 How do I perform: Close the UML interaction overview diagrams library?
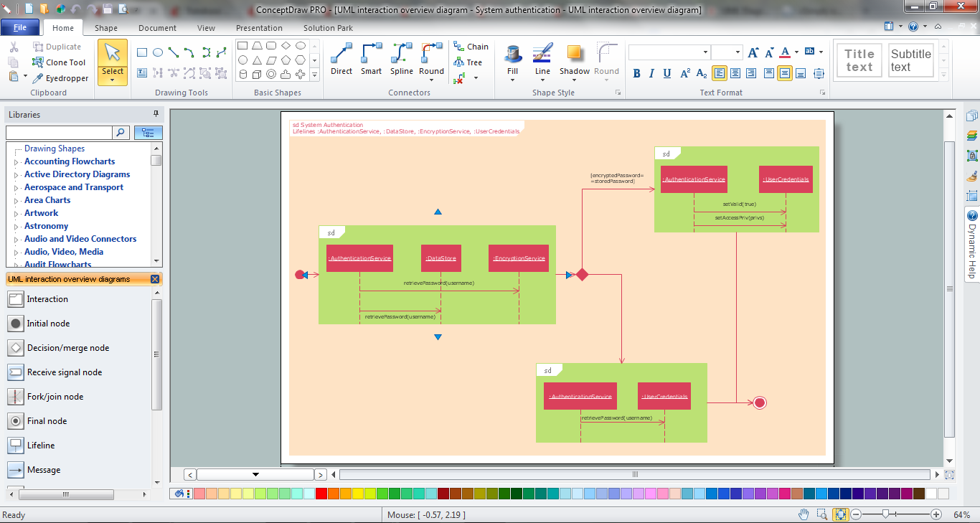tap(155, 279)
